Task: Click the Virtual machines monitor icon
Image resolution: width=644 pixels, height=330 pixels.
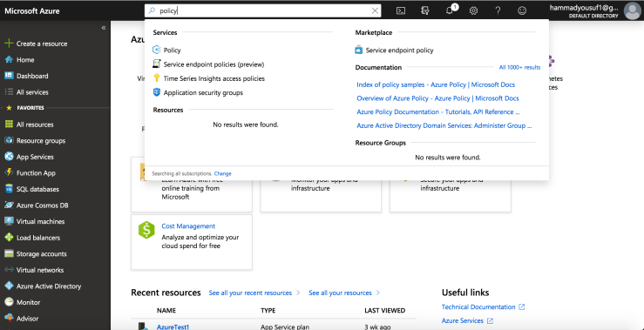Action: 9,221
